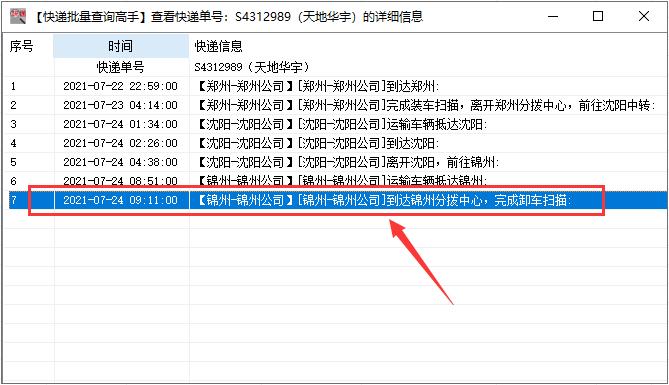The image size is (669, 385).
Task: Select the 运输车辆抵达沈阳 info entry
Action: 343,124
